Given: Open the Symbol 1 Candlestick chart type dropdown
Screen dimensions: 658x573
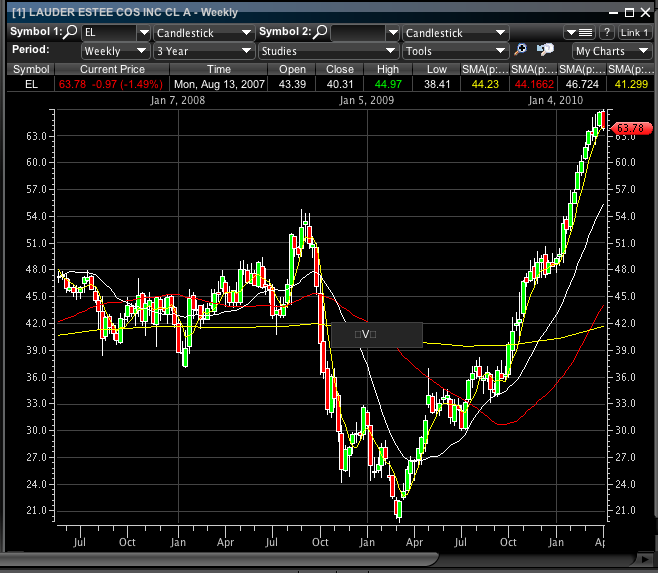Looking at the screenshot, I should pos(204,33).
